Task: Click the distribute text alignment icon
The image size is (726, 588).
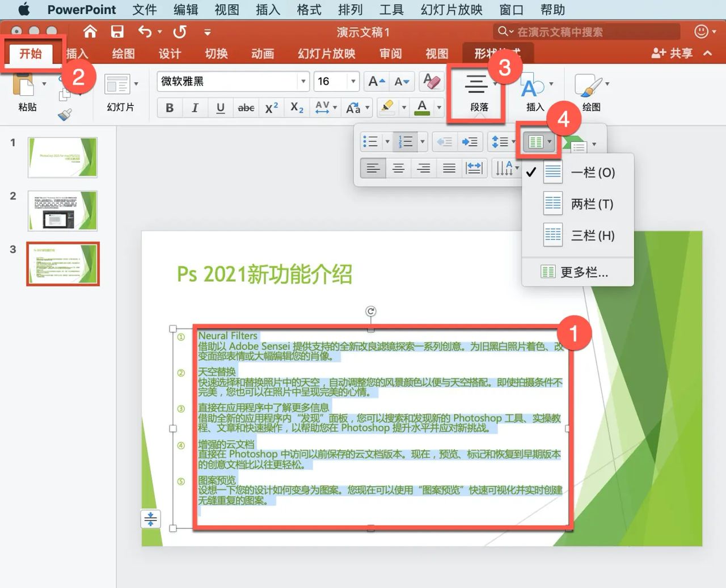Action: tap(474, 168)
